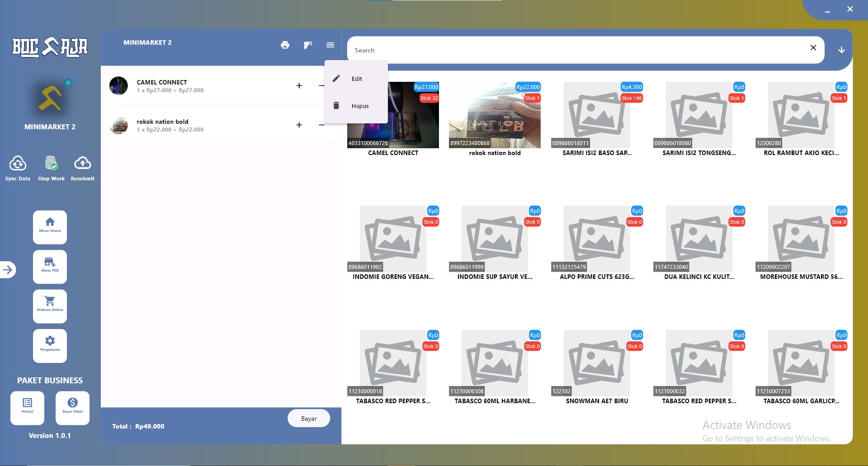Open Bayar Paket tile

point(72,408)
